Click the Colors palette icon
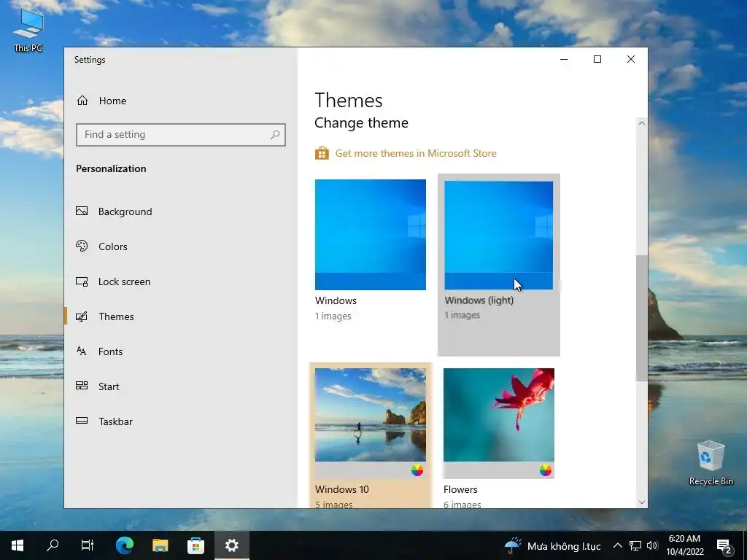The width and height of the screenshot is (747, 560). click(82, 246)
